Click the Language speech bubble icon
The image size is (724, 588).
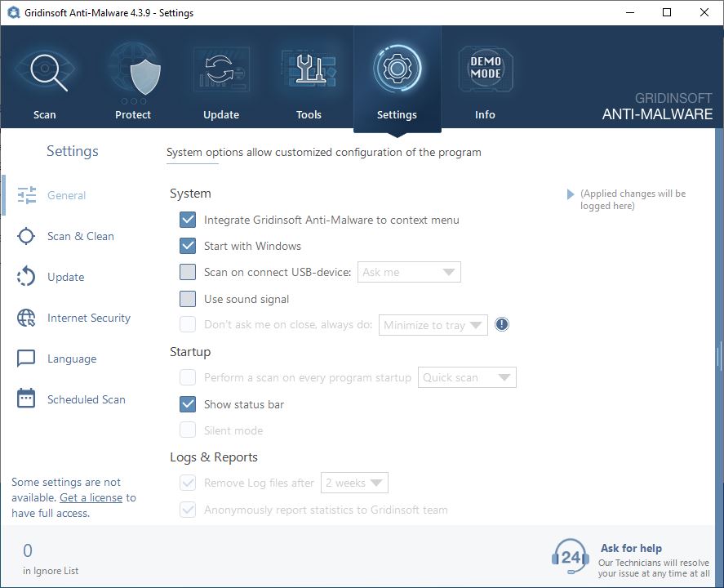point(26,359)
